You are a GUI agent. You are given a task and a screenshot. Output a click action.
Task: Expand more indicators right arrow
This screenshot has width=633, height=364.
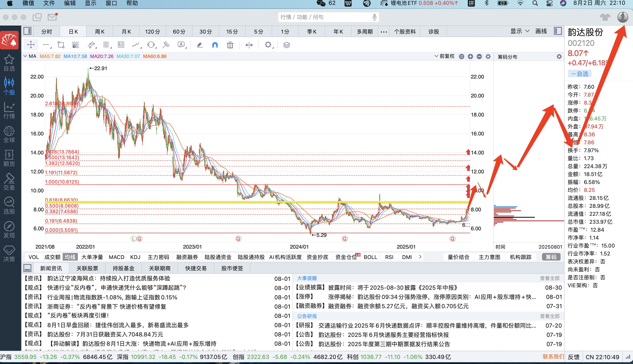(x=420, y=257)
